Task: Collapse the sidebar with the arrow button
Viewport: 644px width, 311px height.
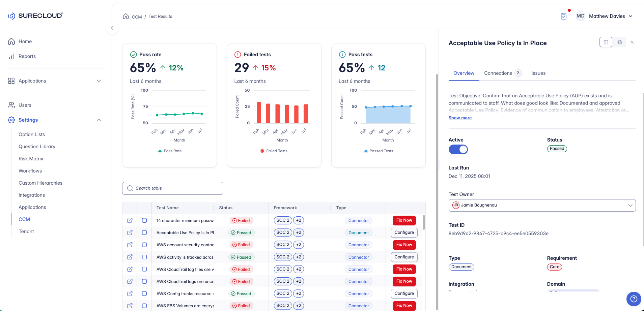Action: 112,28
